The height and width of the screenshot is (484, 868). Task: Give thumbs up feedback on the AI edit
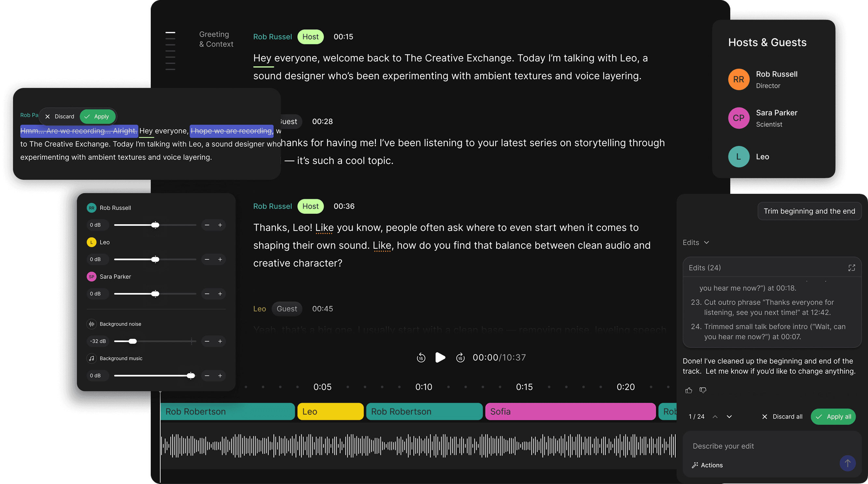(x=688, y=390)
